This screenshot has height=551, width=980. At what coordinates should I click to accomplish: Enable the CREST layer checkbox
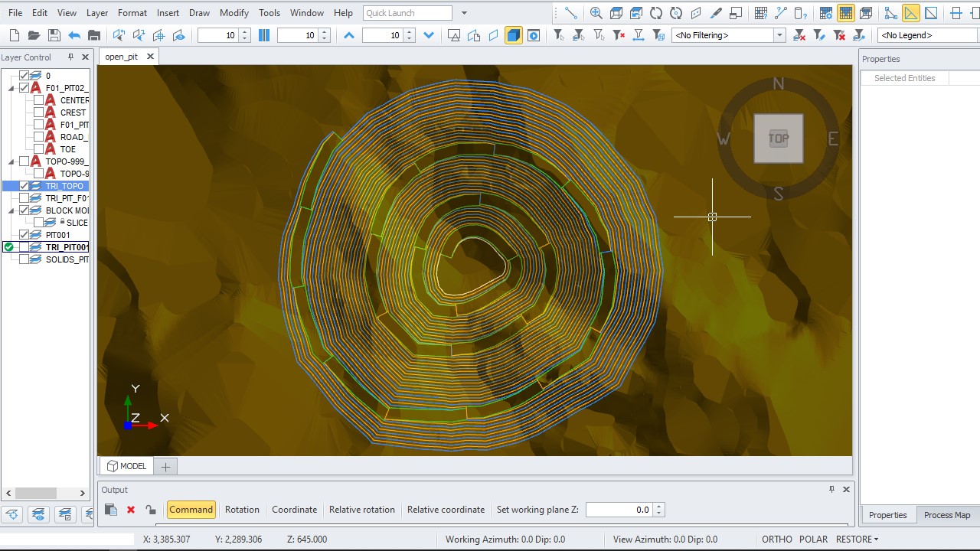tap(39, 112)
